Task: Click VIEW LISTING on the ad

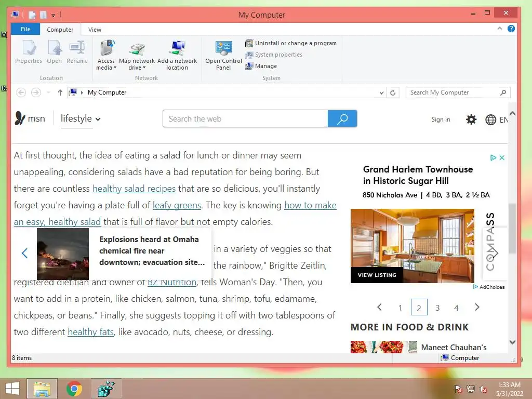Action: pyautogui.click(x=377, y=275)
